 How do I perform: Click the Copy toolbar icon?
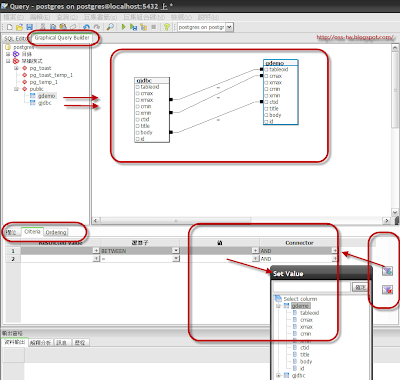[x=53, y=27]
